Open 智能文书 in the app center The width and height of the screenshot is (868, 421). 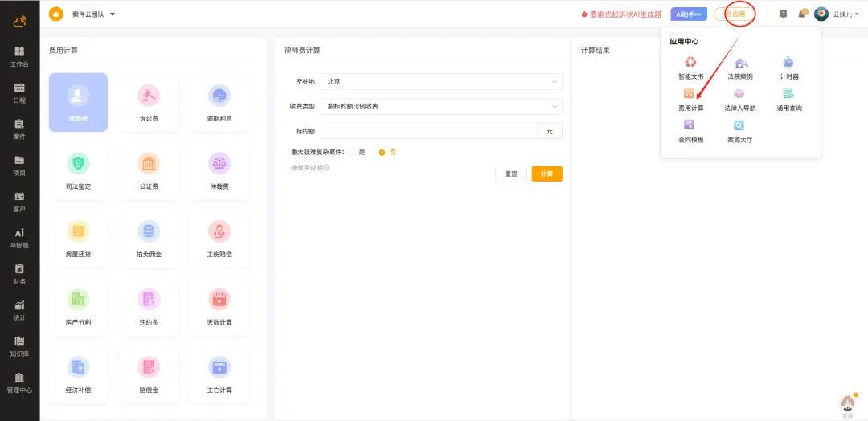pos(690,67)
